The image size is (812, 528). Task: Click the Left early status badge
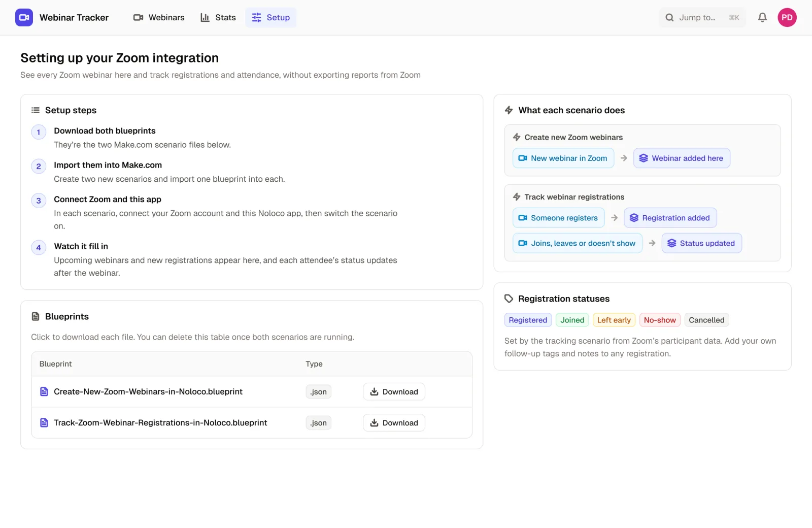coord(614,320)
